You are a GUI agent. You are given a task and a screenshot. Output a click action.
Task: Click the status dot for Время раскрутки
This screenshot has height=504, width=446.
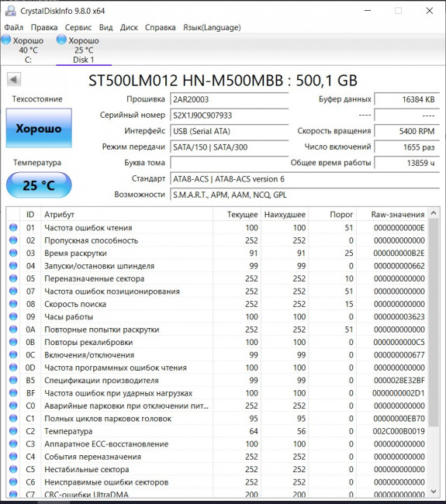coord(13,253)
